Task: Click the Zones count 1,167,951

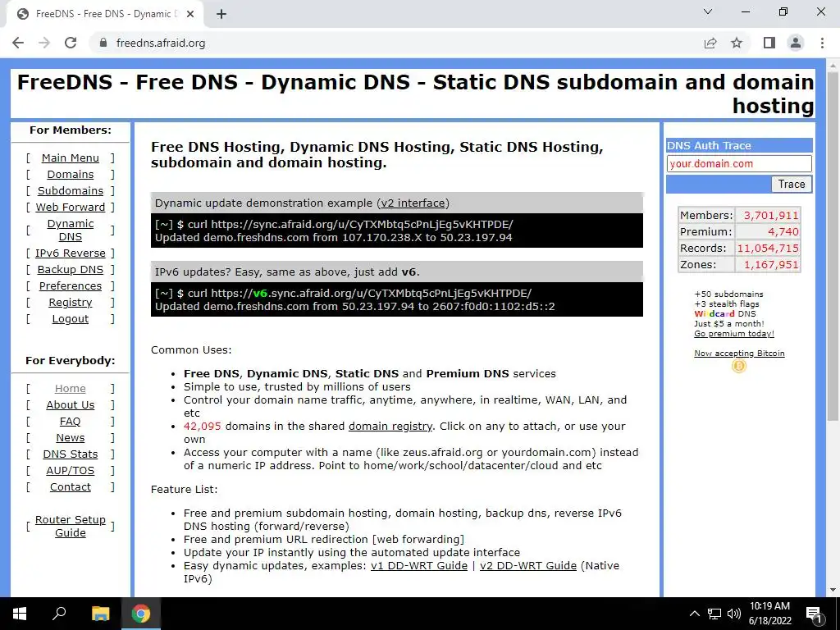Action: [771, 265]
